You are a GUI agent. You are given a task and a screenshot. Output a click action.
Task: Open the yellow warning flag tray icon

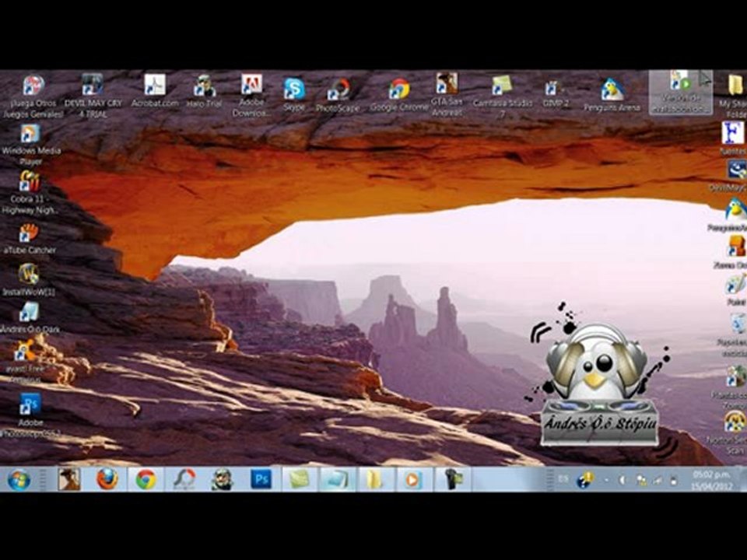[584, 480]
